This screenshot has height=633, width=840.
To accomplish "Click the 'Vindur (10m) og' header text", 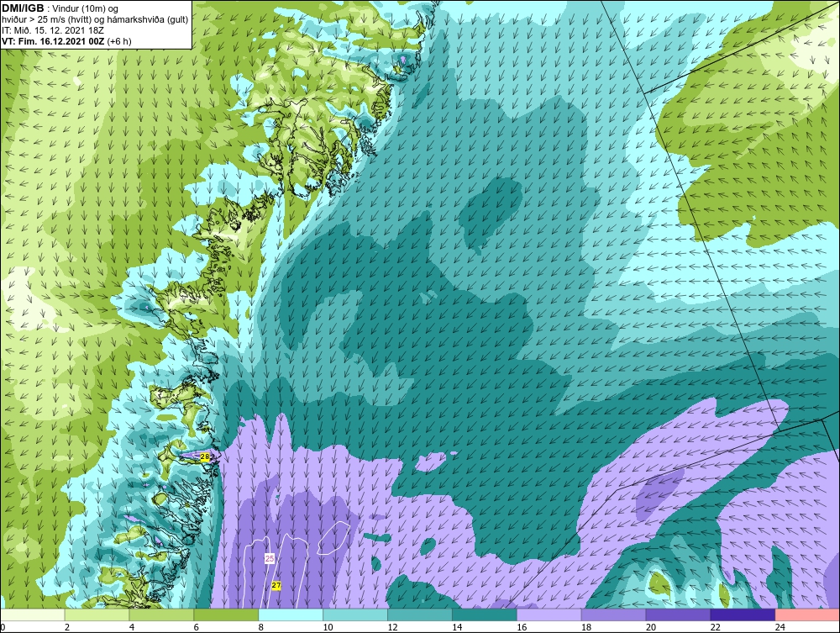I will coord(87,9).
